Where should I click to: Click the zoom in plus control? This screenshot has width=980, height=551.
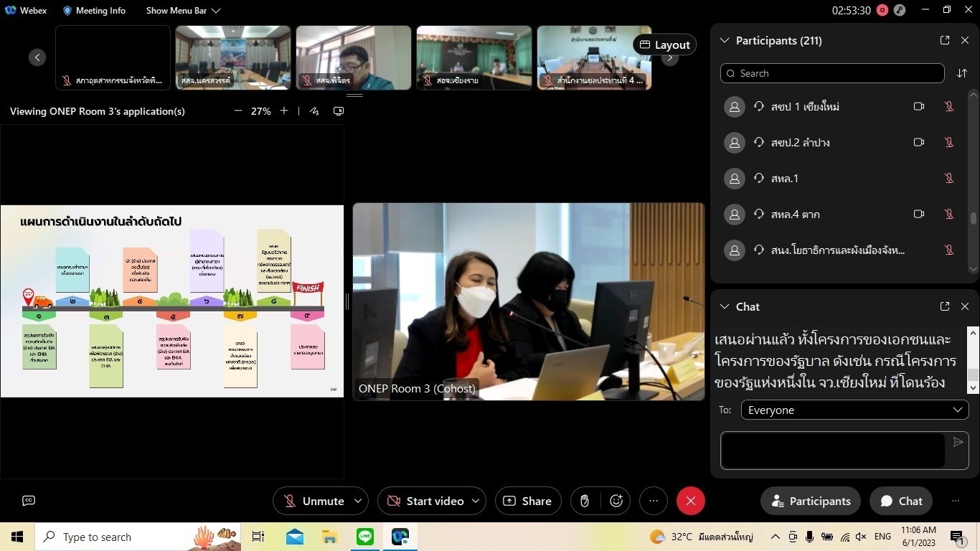pos(284,111)
